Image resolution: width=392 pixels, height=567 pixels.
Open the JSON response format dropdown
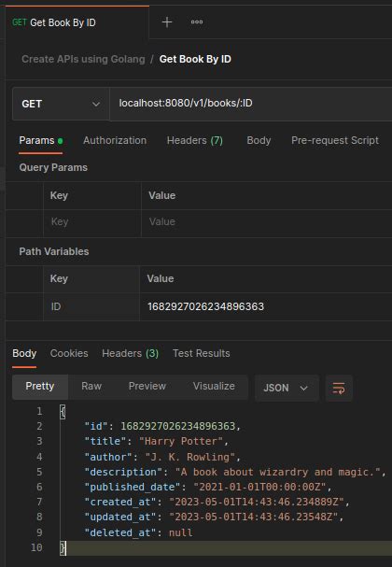(x=287, y=388)
